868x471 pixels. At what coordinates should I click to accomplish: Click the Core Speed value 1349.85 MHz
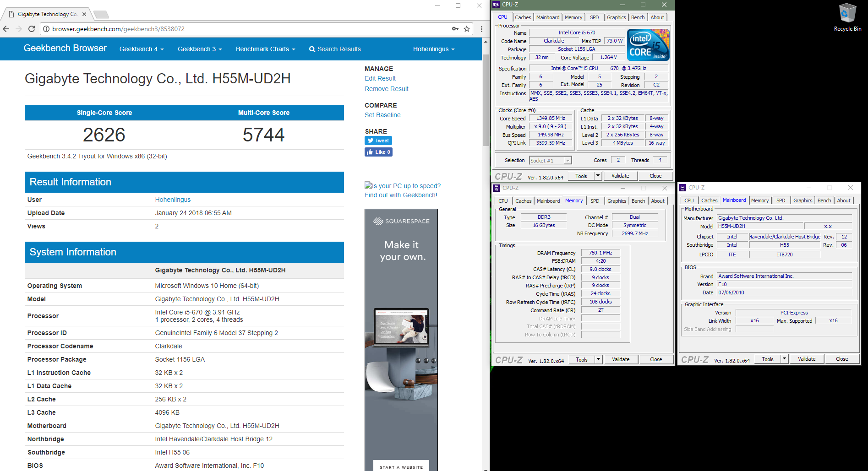point(551,118)
